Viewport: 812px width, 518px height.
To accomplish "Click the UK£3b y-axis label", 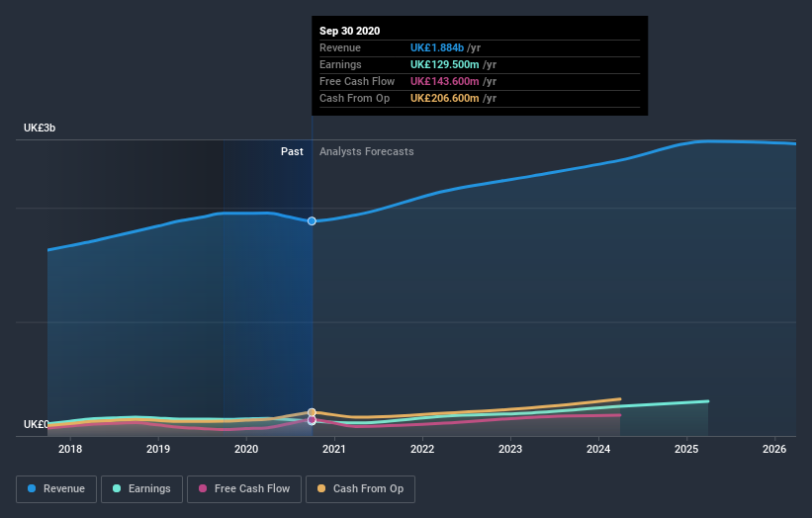I will (40, 128).
